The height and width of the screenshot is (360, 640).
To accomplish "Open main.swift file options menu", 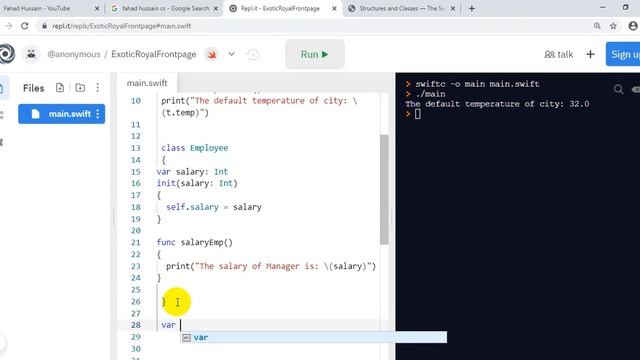I will (98, 114).
